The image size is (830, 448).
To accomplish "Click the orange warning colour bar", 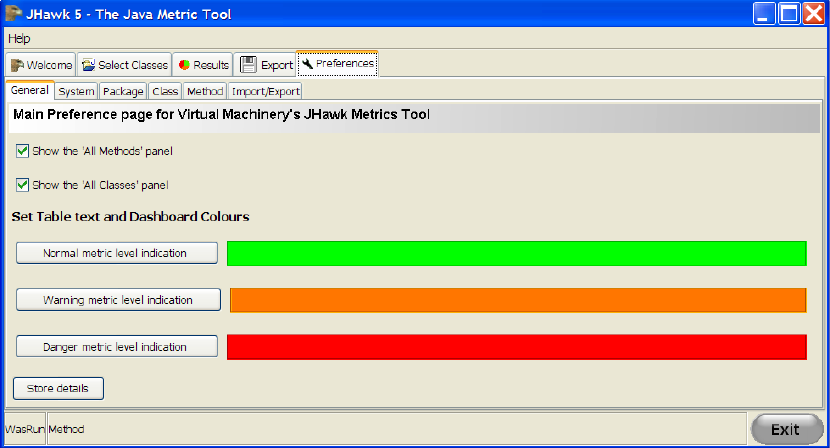I will click(518, 300).
